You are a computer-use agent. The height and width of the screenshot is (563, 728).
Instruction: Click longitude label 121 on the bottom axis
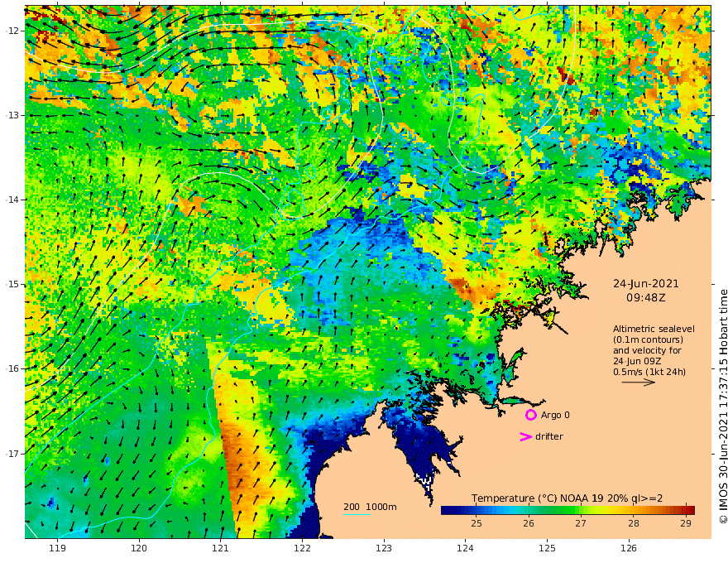[221, 548]
